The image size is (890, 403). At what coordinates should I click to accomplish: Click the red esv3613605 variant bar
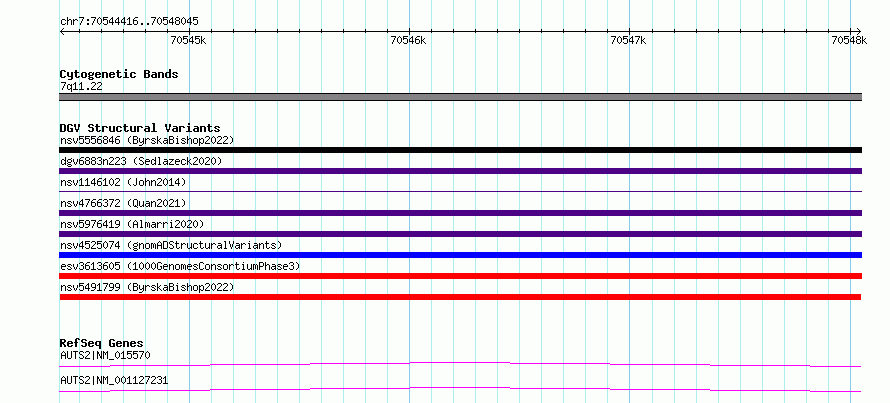point(460,276)
